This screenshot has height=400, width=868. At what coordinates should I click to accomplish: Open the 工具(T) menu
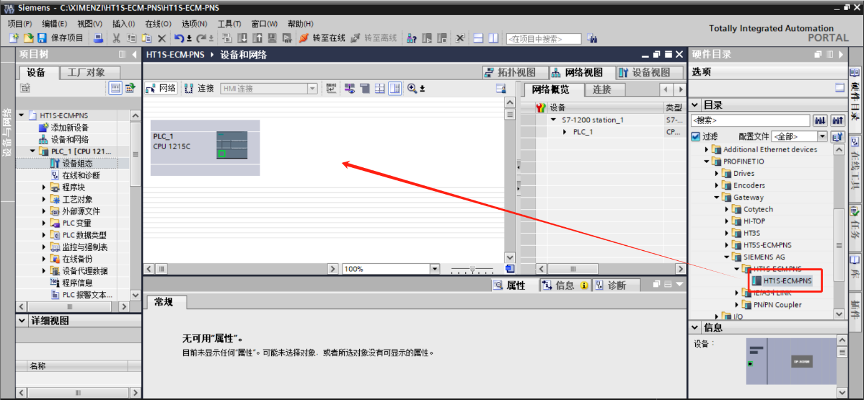(229, 24)
